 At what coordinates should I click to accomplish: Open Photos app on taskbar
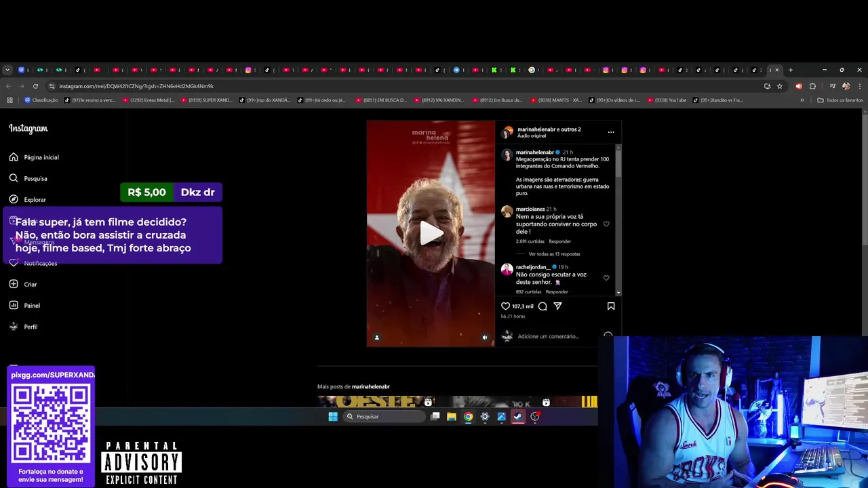pyautogui.click(x=502, y=416)
